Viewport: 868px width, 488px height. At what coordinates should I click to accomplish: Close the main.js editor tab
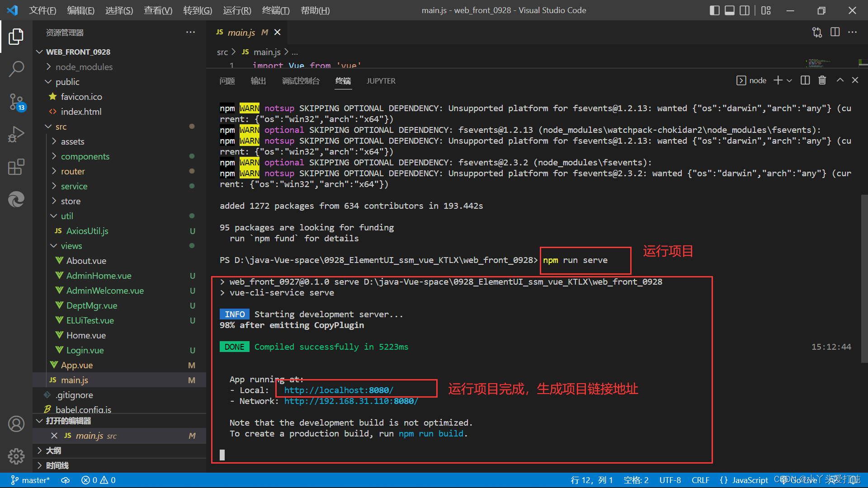[278, 33]
